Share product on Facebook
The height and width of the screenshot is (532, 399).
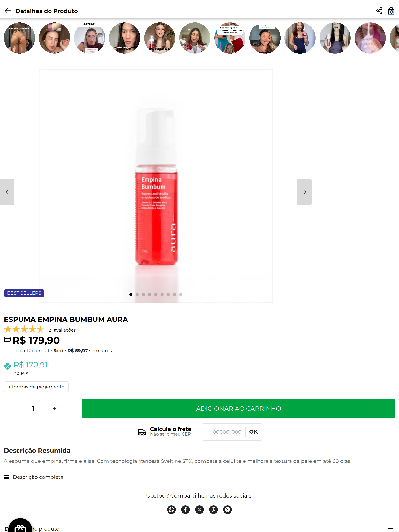(x=185, y=509)
